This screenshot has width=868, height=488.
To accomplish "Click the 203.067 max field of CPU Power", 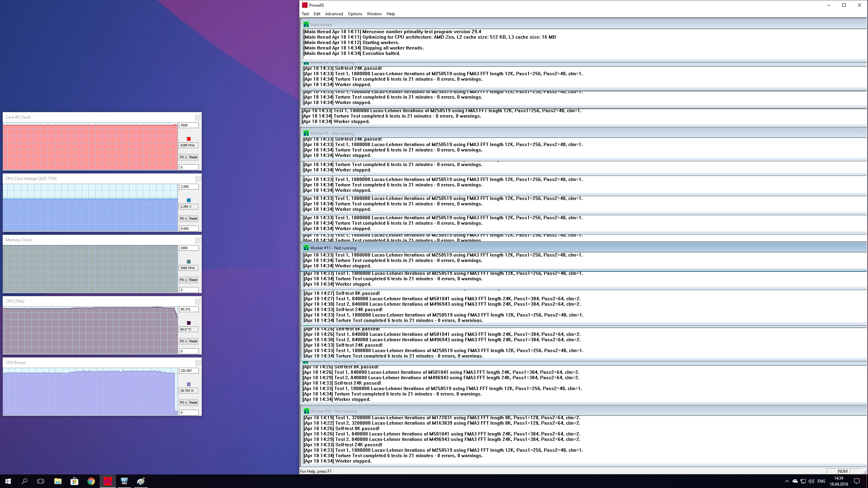I will coord(189,371).
